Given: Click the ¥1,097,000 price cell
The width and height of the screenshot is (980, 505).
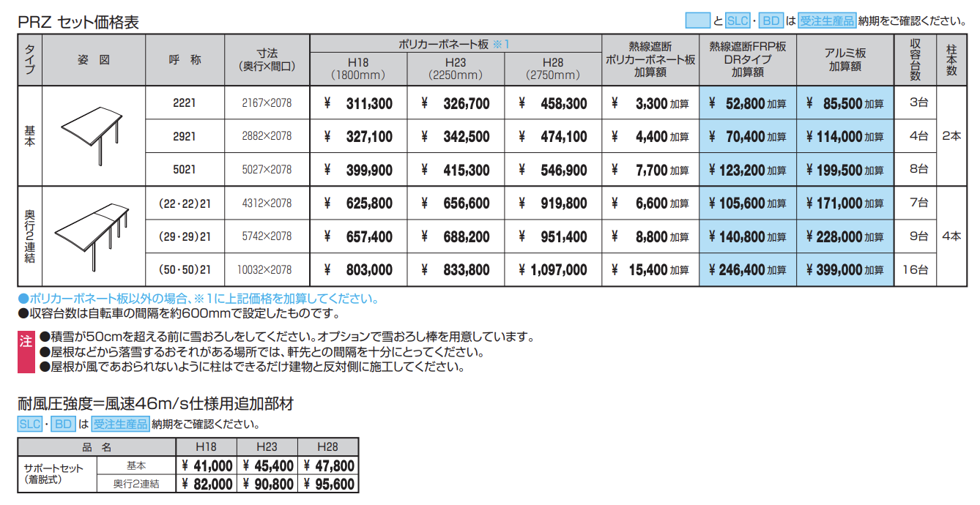Looking at the screenshot, I should pos(553,270).
